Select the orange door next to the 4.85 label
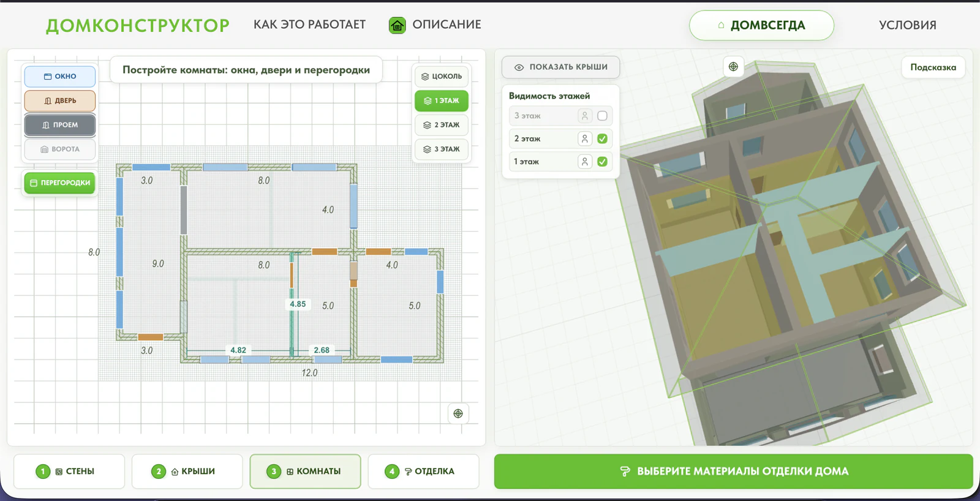 (x=292, y=276)
